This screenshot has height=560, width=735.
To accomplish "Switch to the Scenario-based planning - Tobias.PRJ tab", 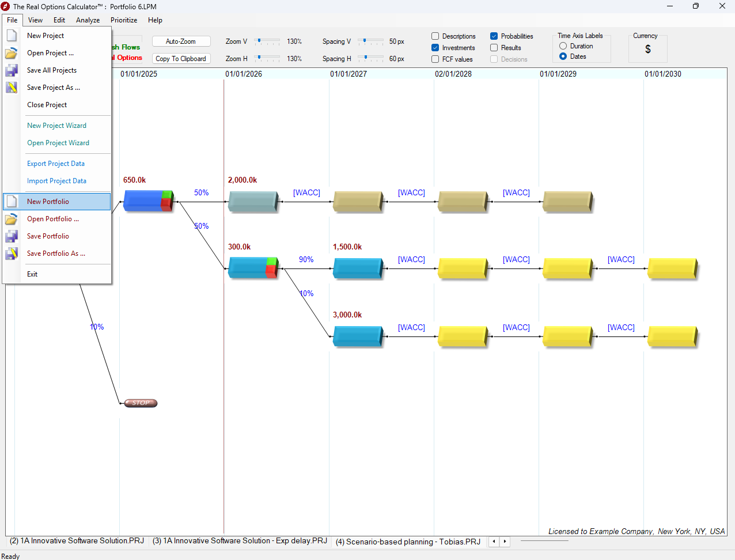I will [408, 542].
